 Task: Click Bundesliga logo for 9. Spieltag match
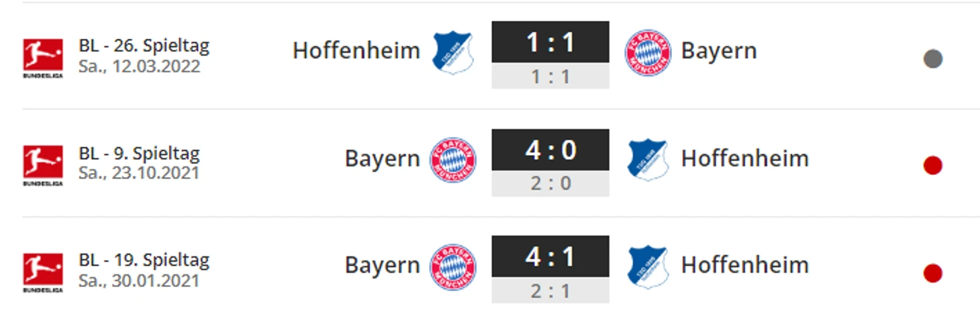coord(43,166)
